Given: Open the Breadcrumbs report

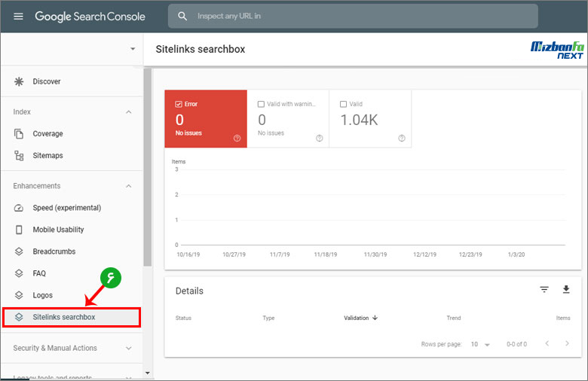Looking at the screenshot, I should [x=54, y=251].
